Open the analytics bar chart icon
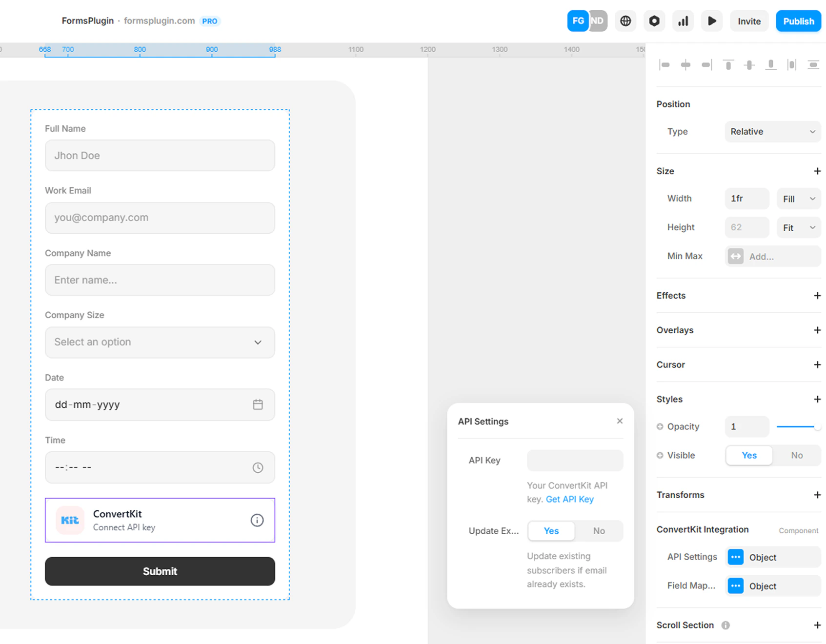826x644 pixels. tap(683, 21)
